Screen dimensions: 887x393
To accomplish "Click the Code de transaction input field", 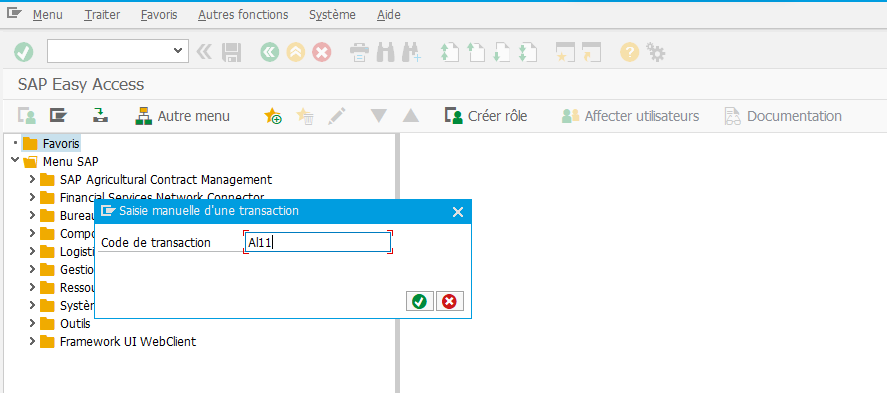I will click(318, 242).
